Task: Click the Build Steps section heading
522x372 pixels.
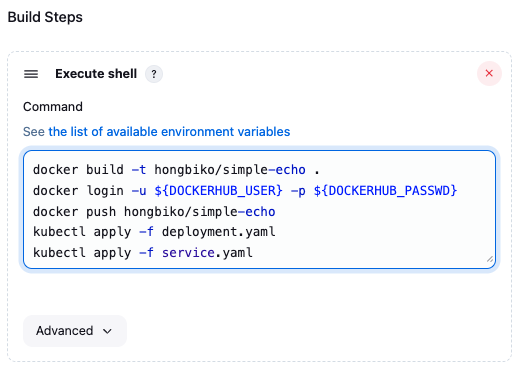Action: coord(45,17)
